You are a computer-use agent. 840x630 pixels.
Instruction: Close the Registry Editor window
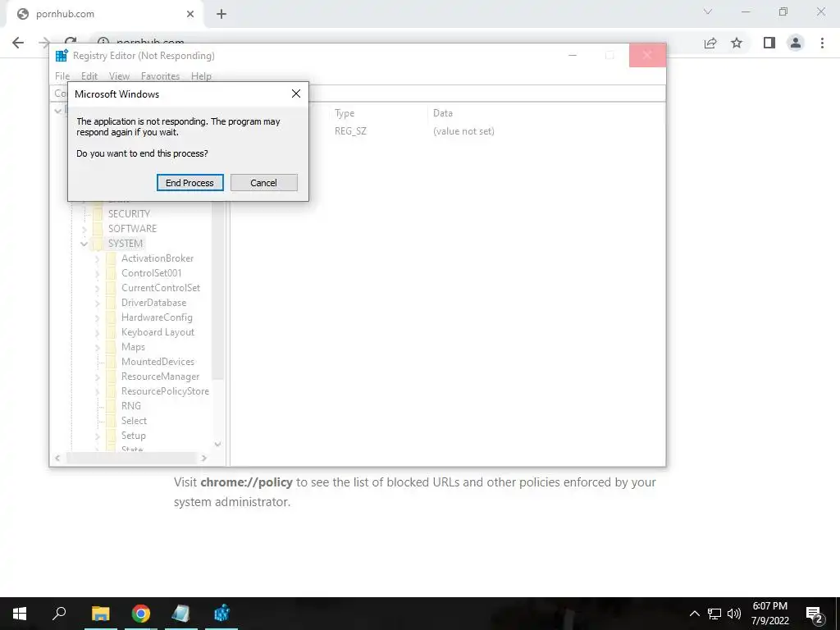tap(647, 55)
